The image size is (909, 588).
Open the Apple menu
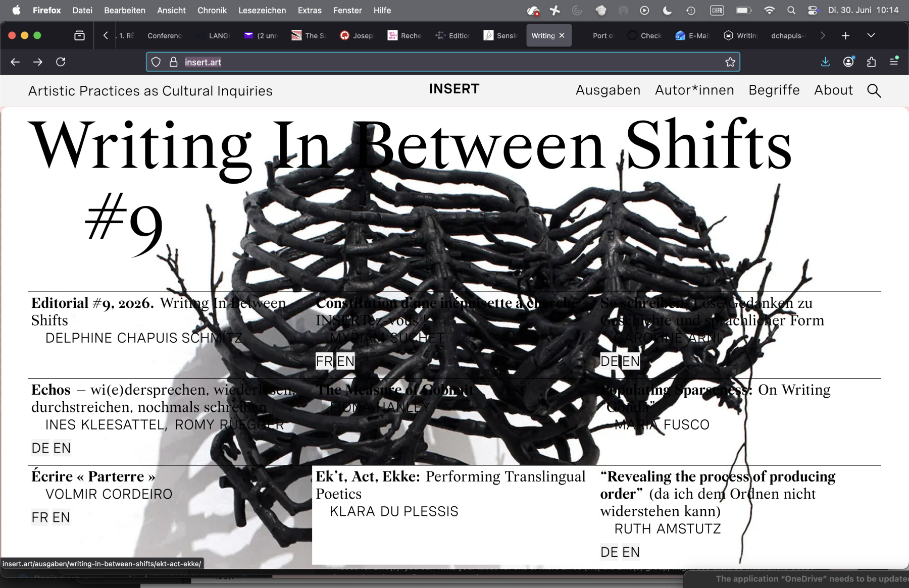16,10
